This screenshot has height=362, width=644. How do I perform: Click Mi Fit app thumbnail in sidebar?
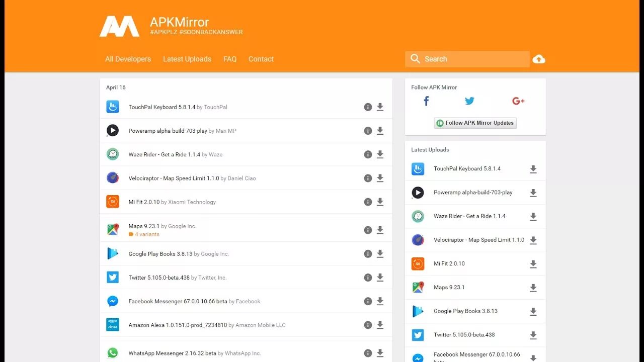click(418, 263)
